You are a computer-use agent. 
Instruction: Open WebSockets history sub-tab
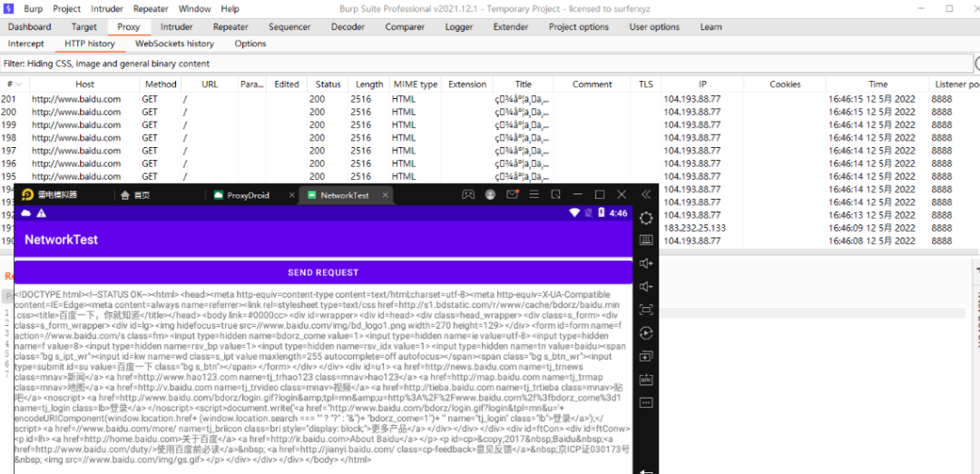[174, 44]
